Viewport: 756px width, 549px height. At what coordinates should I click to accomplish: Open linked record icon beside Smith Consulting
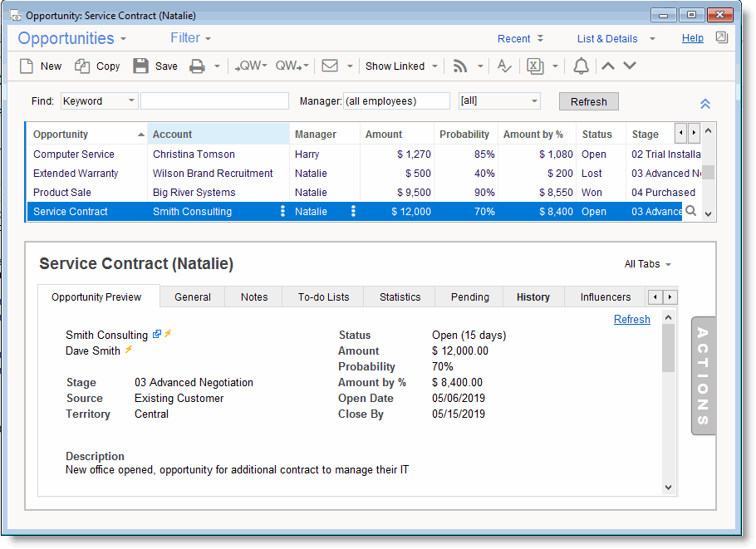[157, 335]
